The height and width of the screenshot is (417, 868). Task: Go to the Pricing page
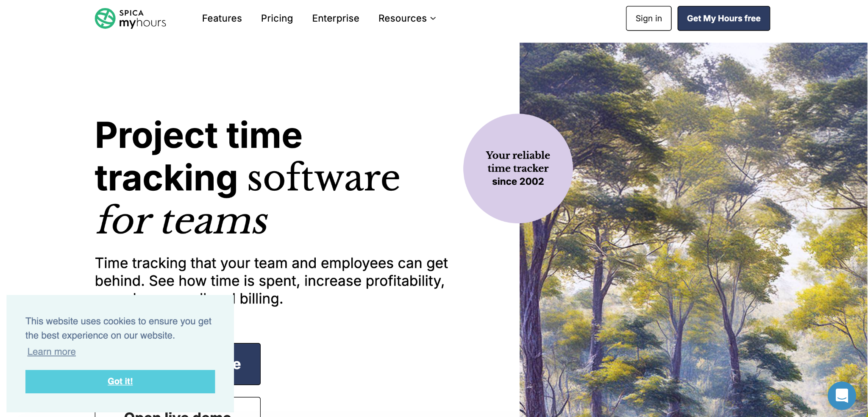pyautogui.click(x=277, y=18)
